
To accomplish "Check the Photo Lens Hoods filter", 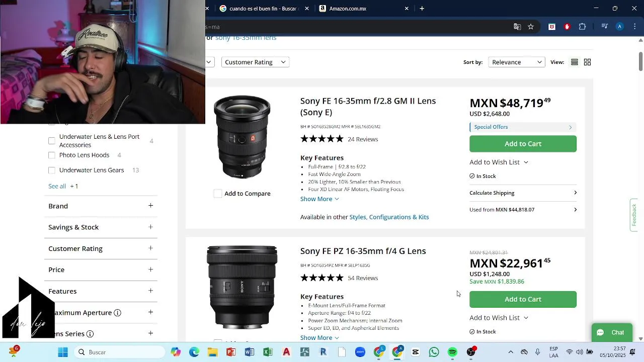I will click(x=52, y=155).
